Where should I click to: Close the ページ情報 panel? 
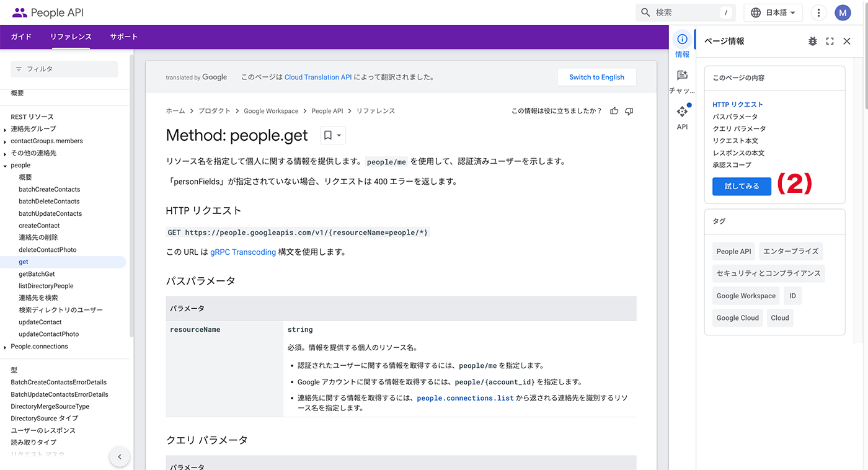click(x=847, y=41)
